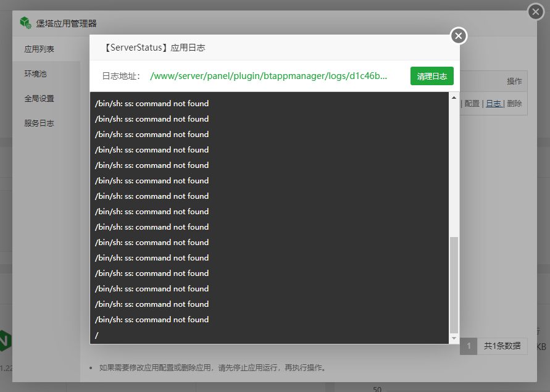Image resolution: width=550 pixels, height=392 pixels.
Task: Click the log panel scrollbar thumb
Action: pos(454,285)
